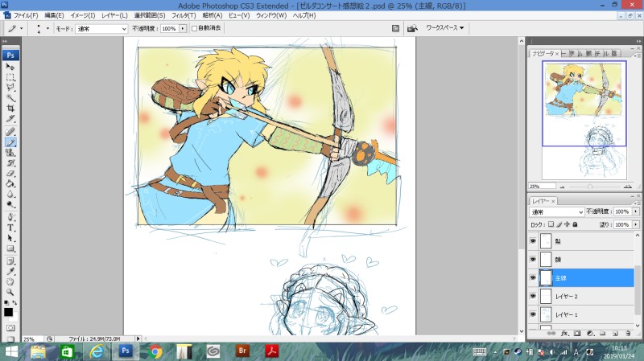Open the Layers panel options menu
The height and width of the screenshot is (361, 644).
coord(638,204)
